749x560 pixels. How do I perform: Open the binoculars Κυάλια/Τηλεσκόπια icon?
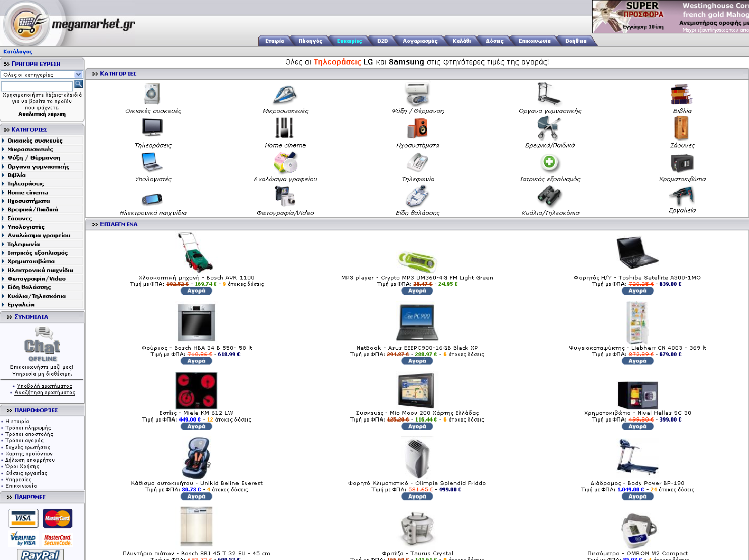pos(549,197)
